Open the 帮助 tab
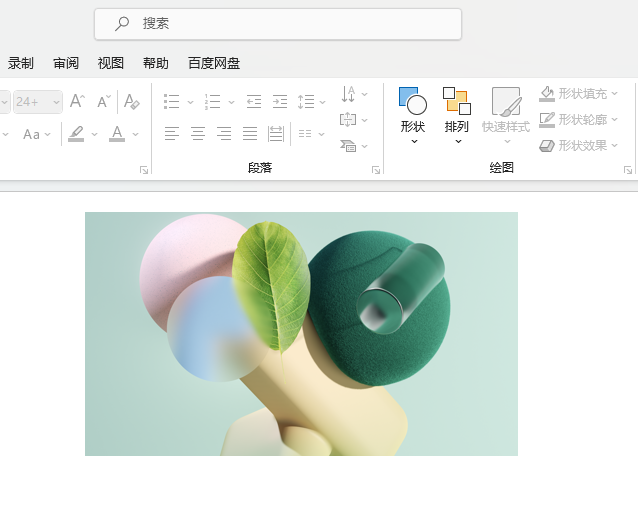Screen dimensions: 638x511 pyautogui.click(x=156, y=63)
